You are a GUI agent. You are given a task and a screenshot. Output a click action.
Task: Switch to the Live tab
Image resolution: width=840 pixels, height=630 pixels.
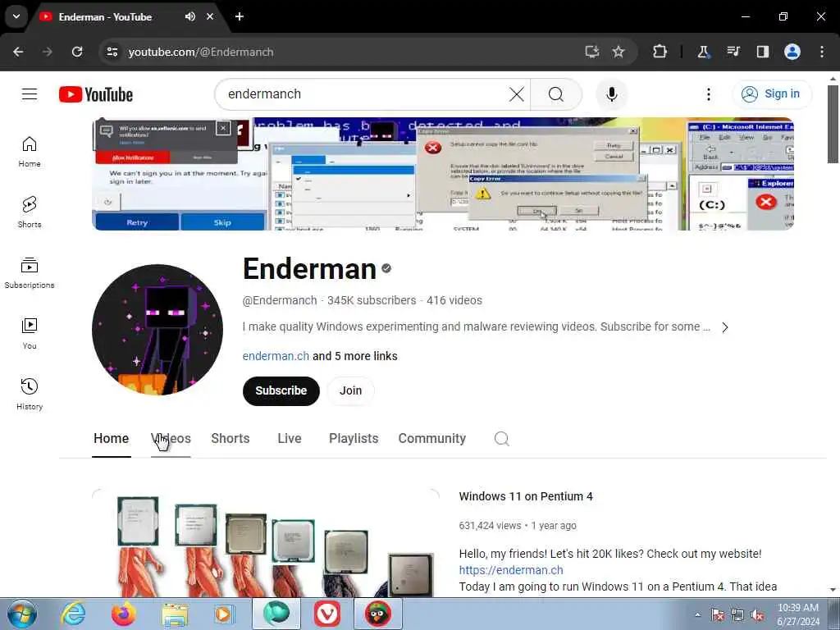point(290,439)
